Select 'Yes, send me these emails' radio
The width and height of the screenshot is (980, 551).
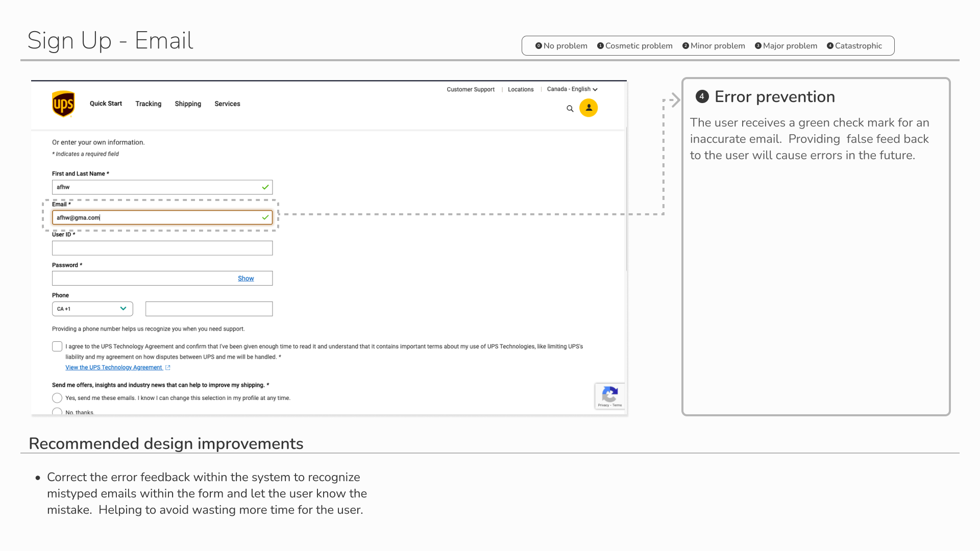pos(57,398)
